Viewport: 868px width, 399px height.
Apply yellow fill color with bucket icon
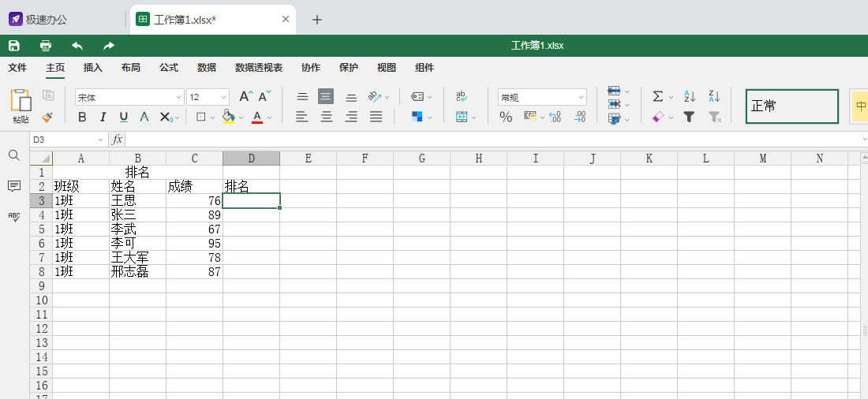coord(228,117)
